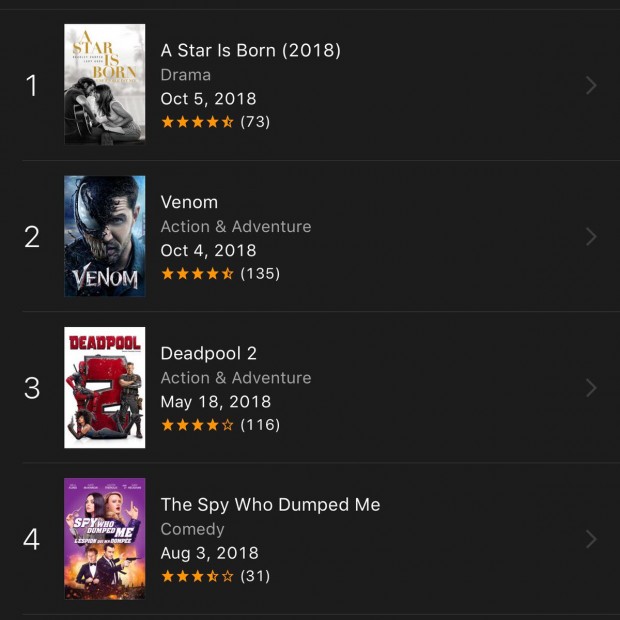Expand A Star Is Born details chevron

click(x=591, y=85)
